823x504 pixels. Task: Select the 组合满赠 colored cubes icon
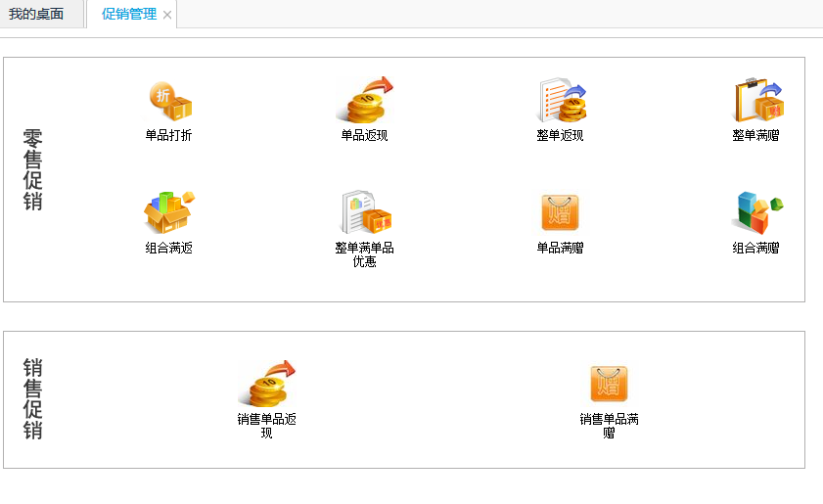click(x=756, y=212)
